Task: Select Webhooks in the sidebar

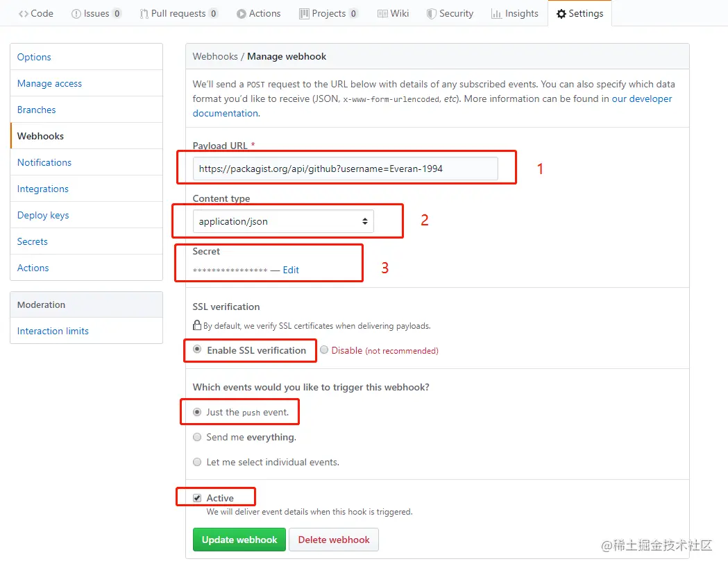Action: [86, 136]
